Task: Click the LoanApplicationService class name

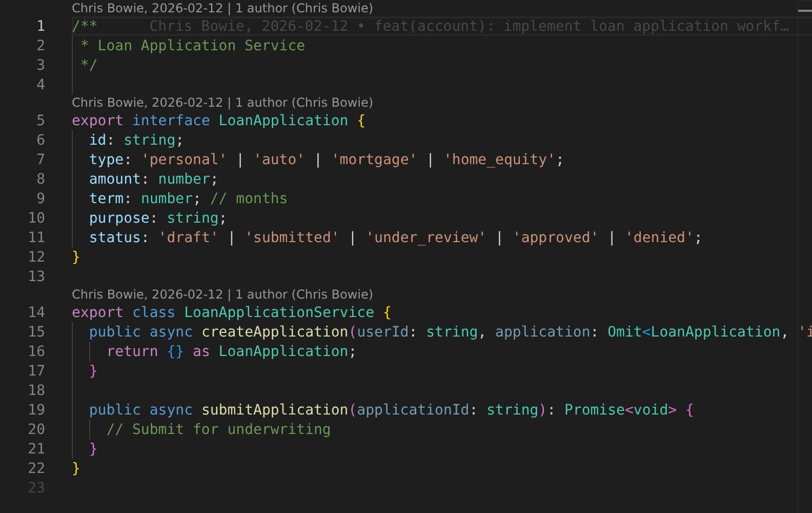Action: [279, 312]
